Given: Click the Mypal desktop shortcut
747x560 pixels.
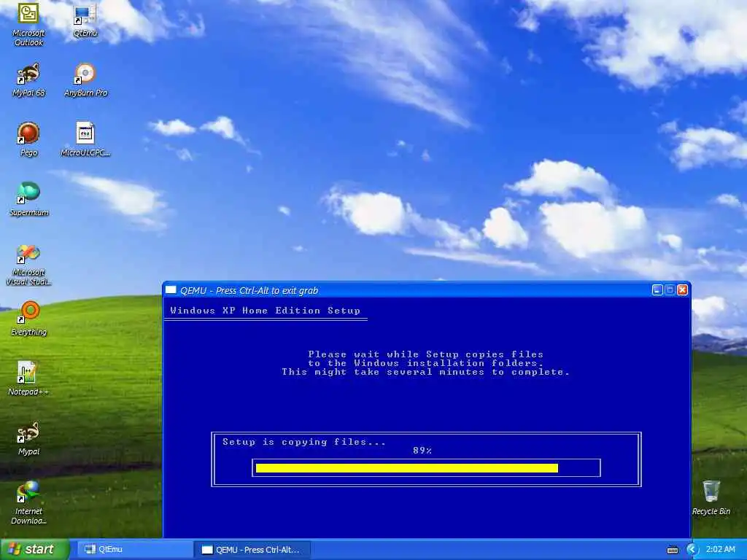Looking at the screenshot, I should pyautogui.click(x=28, y=438).
